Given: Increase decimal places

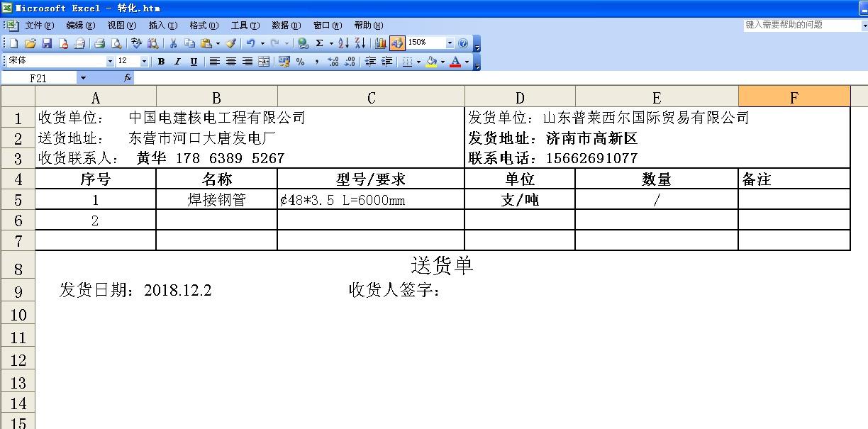Looking at the screenshot, I should click(333, 62).
